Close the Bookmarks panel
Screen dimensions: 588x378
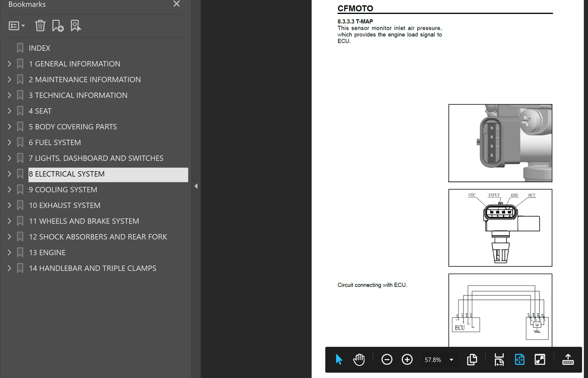(177, 4)
